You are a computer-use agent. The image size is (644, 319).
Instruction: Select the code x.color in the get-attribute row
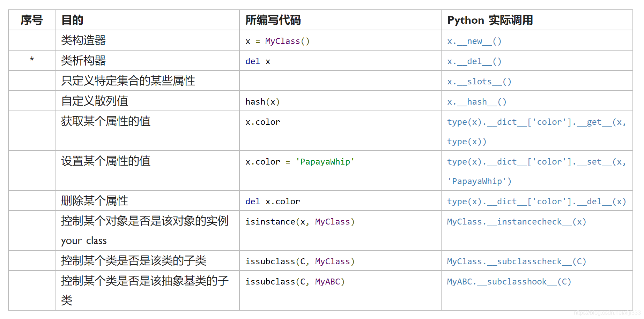[263, 122]
